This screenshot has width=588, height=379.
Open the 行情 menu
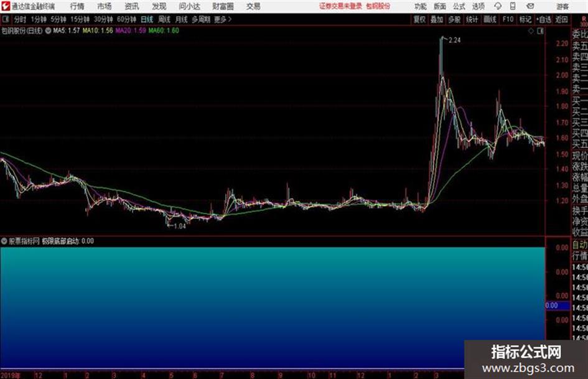[x=77, y=6]
